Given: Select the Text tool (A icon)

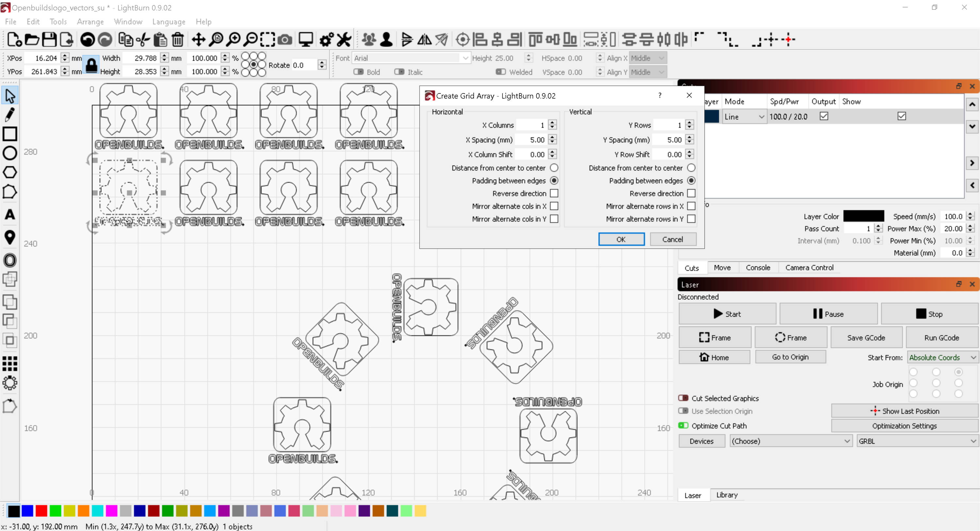Looking at the screenshot, I should coord(10,215).
